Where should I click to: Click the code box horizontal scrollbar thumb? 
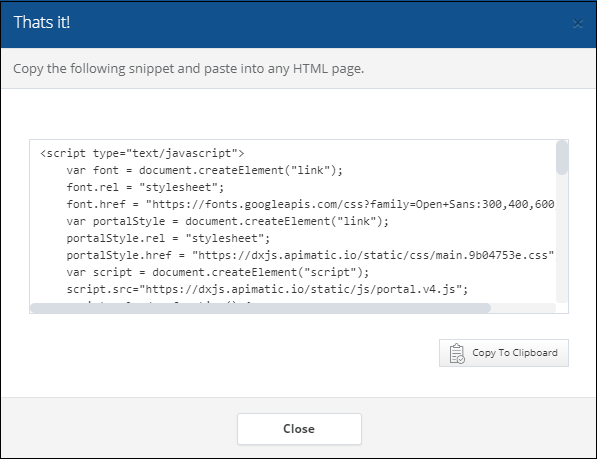(x=260, y=308)
